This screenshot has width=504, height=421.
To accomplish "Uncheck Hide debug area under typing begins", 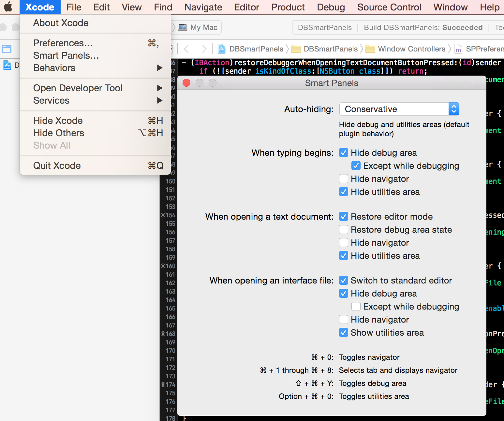I will tap(344, 152).
